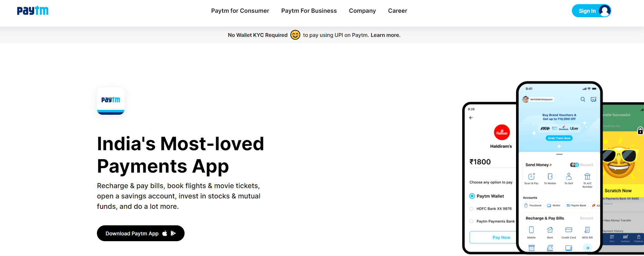The width and height of the screenshot is (644, 256).
Task: Click the Uber brand logo in the voucher banner
Action: coord(574,129)
